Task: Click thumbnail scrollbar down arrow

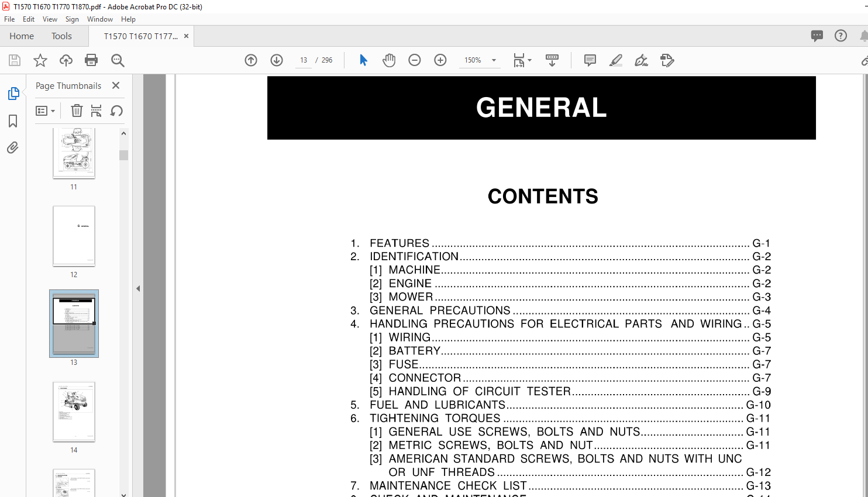Action: pos(123,494)
